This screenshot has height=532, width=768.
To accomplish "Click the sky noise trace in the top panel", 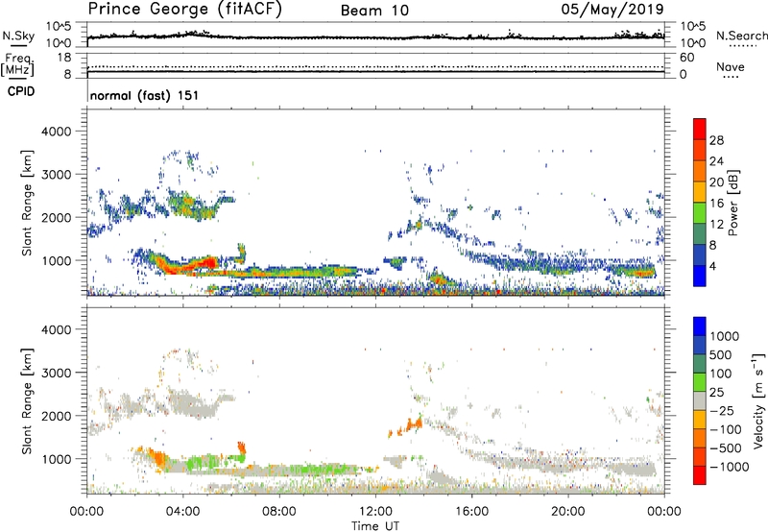I will coord(375,37).
